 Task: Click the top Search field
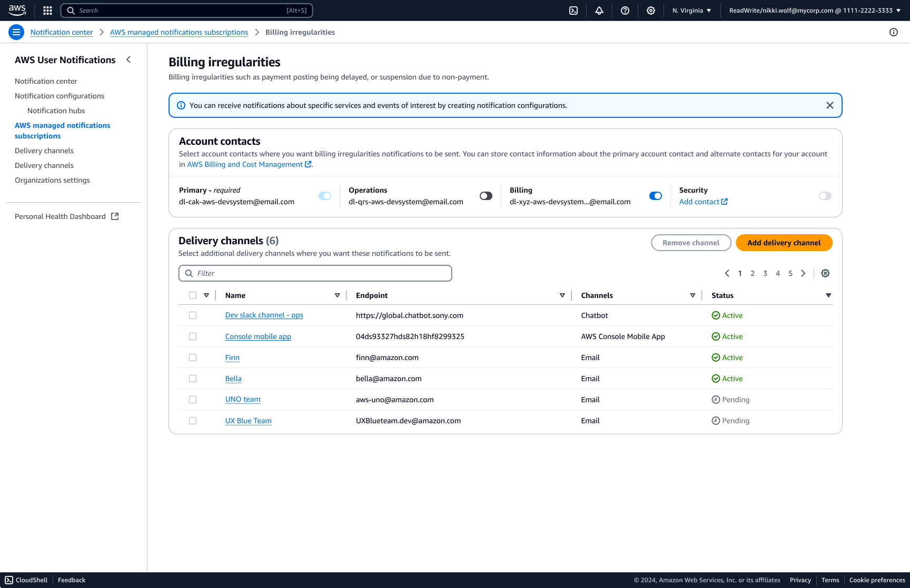tap(187, 11)
